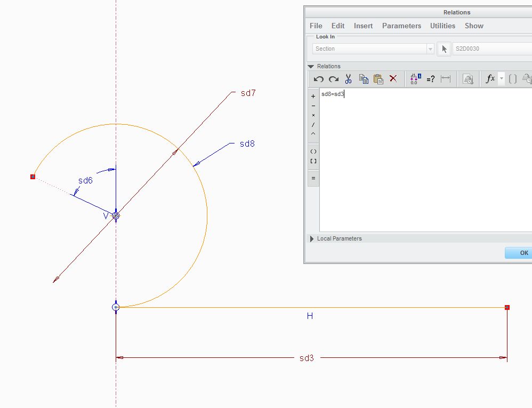532x408 pixels.
Task: Insert equals sign into relation
Action: coord(313,178)
